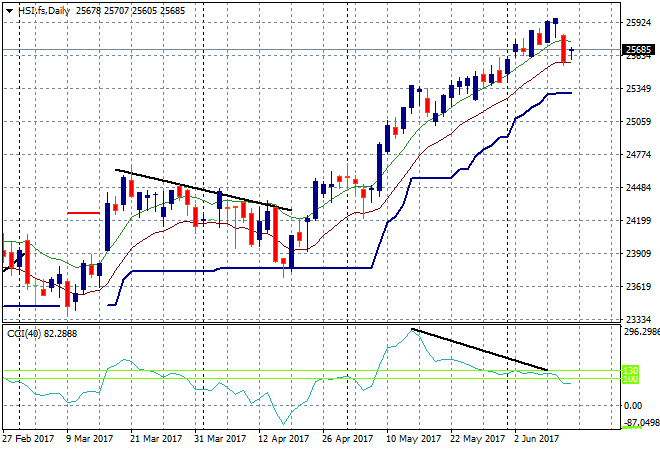Pick the 23334 price axis label
Image resolution: width=660 pixels, height=450 pixels.
point(639,320)
